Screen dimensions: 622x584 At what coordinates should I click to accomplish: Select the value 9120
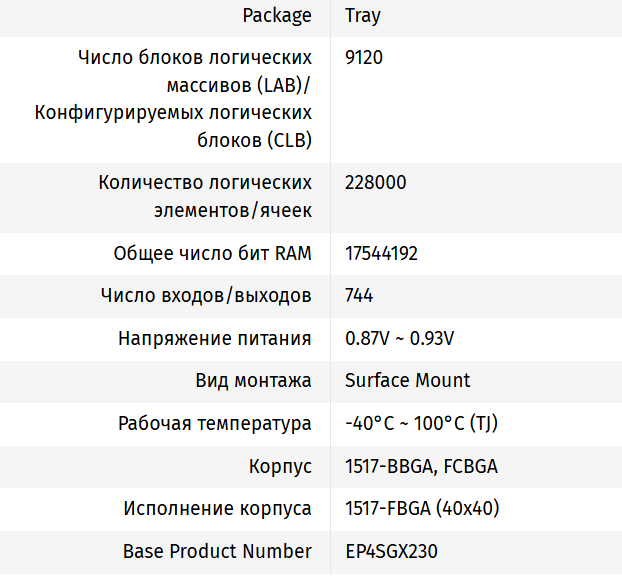[364, 58]
